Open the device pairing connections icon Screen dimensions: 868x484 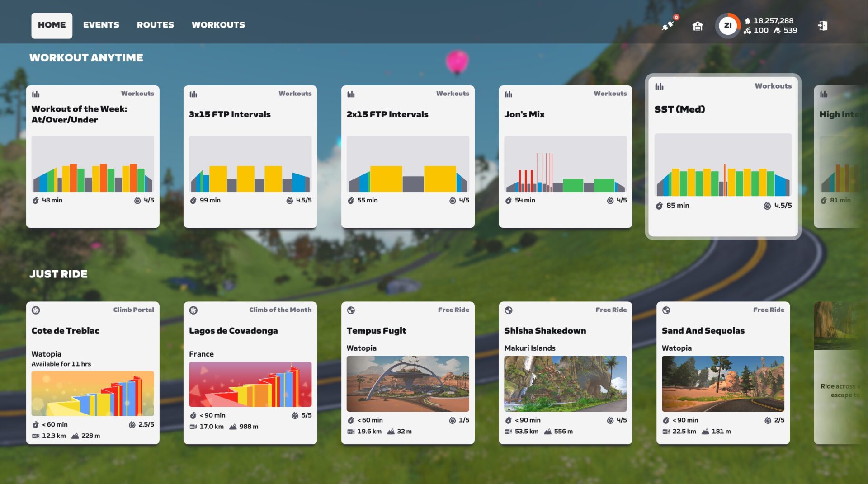[668, 26]
